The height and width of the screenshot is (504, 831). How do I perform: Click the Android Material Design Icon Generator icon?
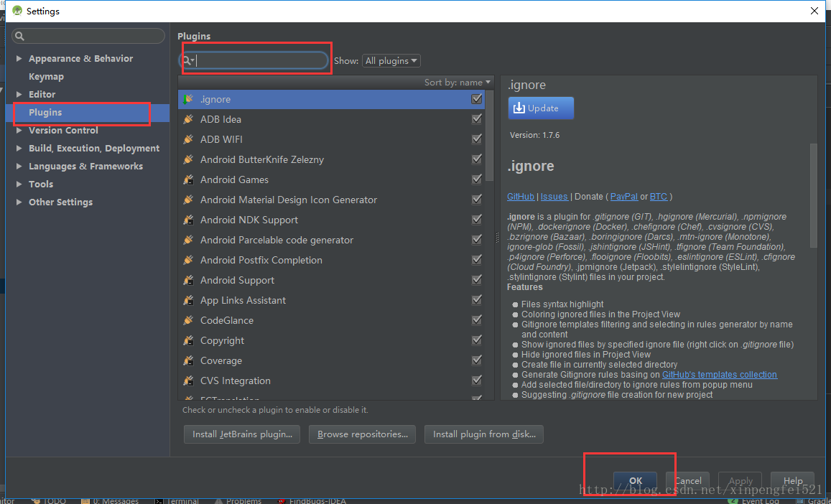(x=188, y=200)
